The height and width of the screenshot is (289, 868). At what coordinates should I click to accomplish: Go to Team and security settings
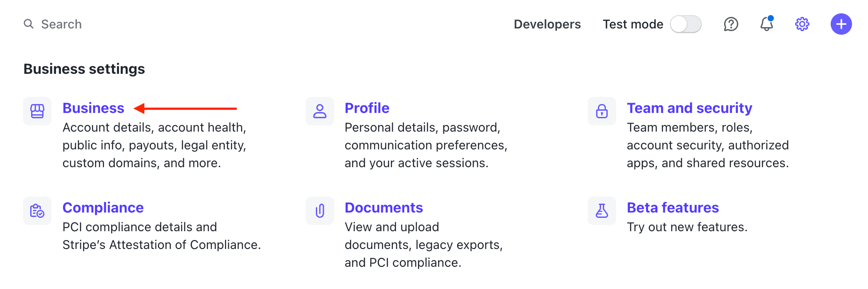click(689, 108)
